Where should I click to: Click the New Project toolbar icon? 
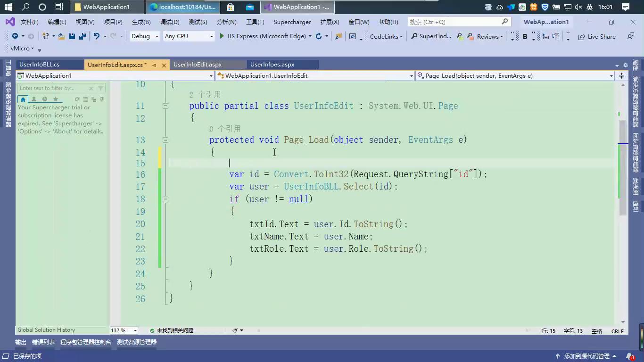45,36
